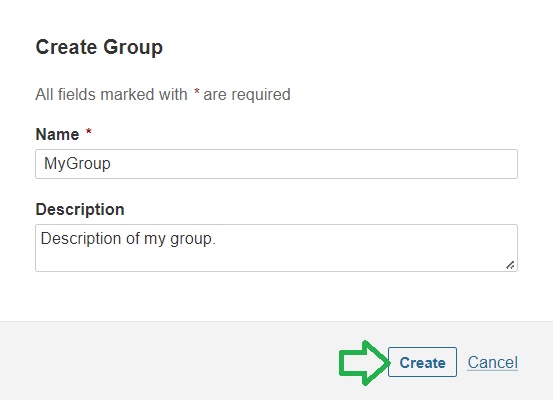The image size is (553, 400).
Task: Click the word 'Group' in the heading
Action: click(133, 47)
